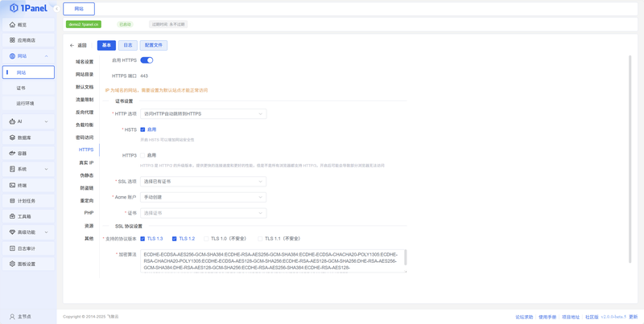Click the 1Panel logo
The width and height of the screenshot is (644, 324).
[x=28, y=8]
